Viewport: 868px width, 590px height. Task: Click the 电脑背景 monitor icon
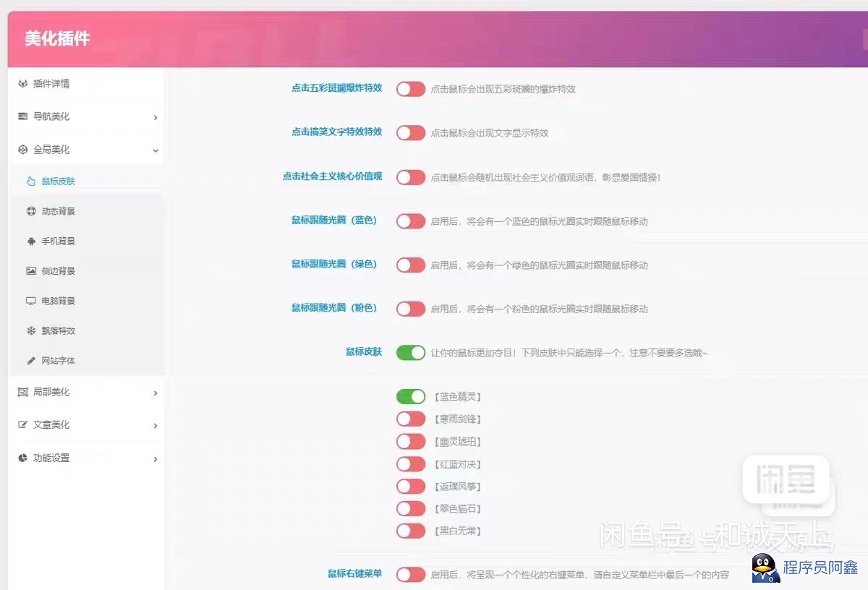pyautogui.click(x=31, y=301)
